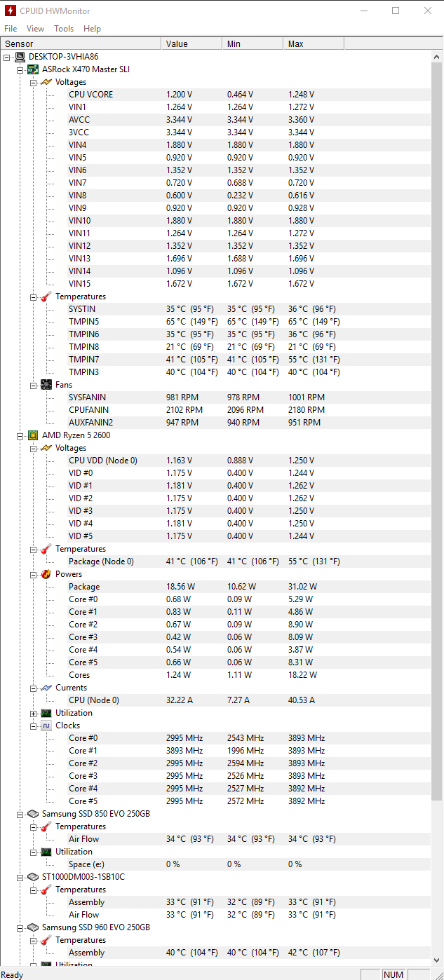This screenshot has width=444, height=980.
Task: Select the DESKTOP-3VHIA86 computer icon
Action: point(20,57)
